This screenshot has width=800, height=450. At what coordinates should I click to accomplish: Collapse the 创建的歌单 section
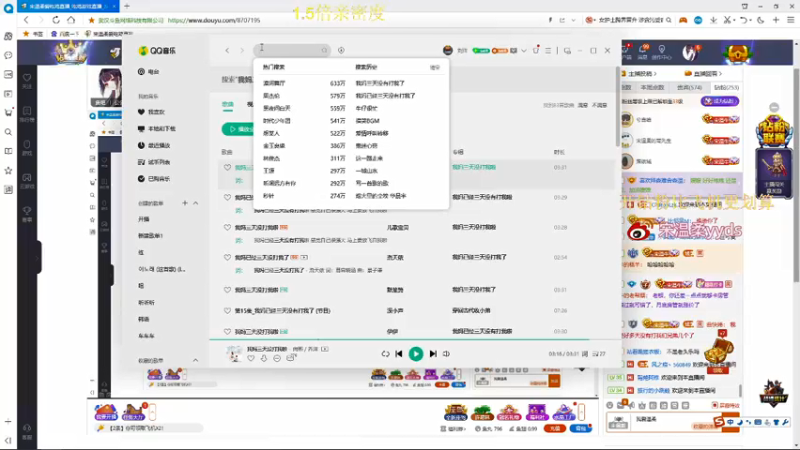(x=195, y=203)
